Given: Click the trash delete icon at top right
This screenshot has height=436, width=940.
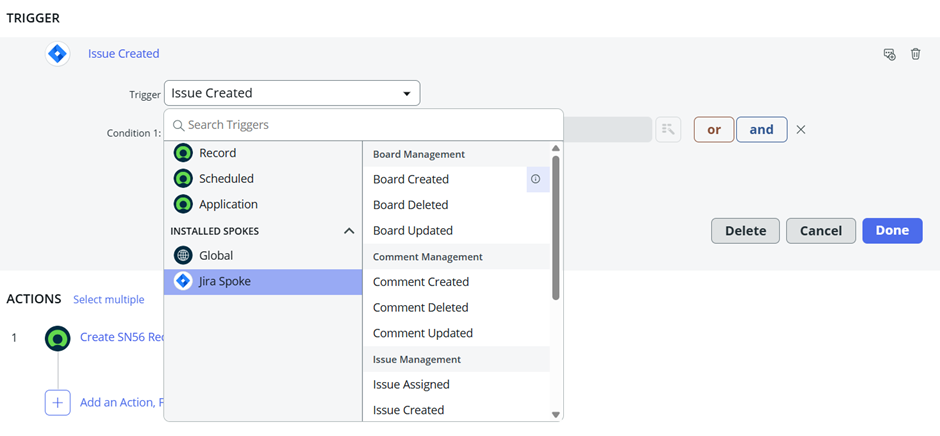Looking at the screenshot, I should tap(915, 54).
